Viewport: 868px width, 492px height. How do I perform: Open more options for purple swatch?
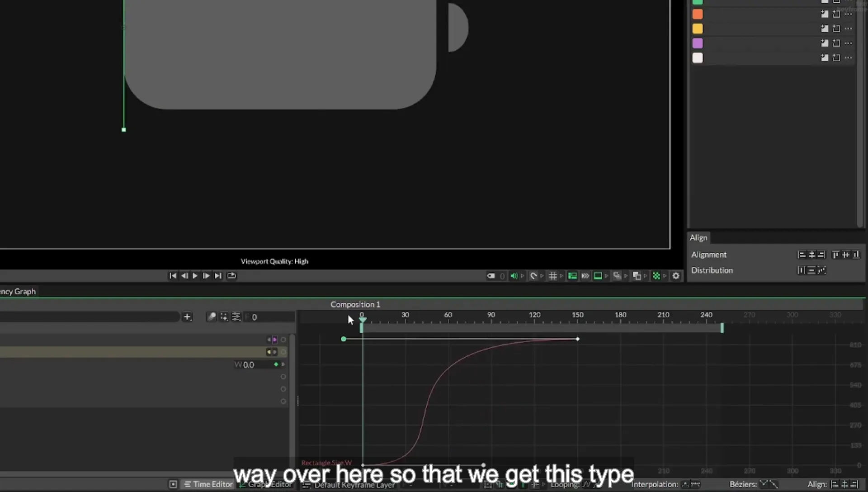pyautogui.click(x=848, y=43)
